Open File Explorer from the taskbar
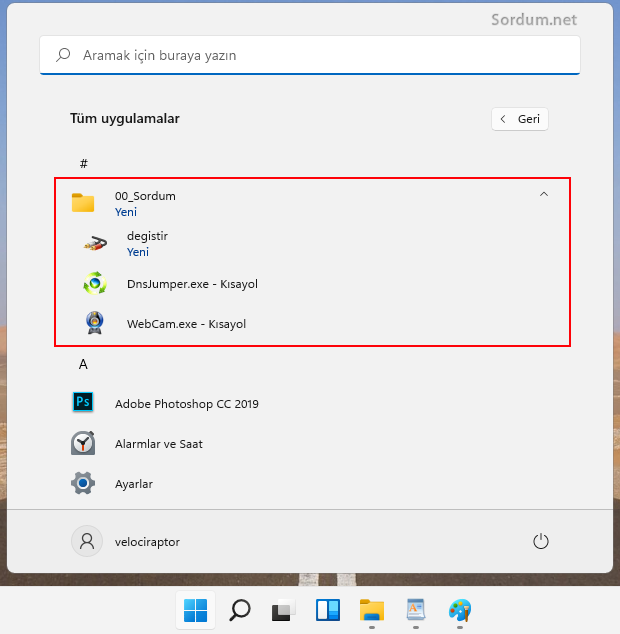 coord(372,610)
